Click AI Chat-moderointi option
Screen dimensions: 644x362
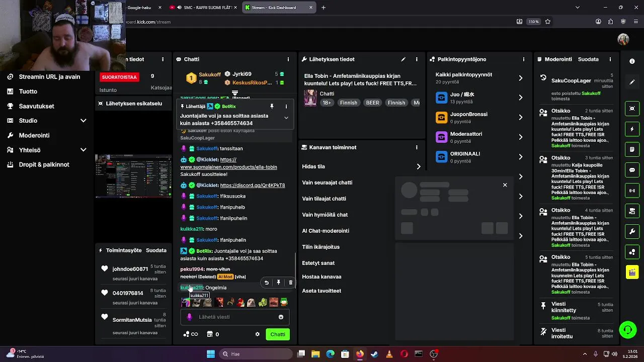point(326,231)
